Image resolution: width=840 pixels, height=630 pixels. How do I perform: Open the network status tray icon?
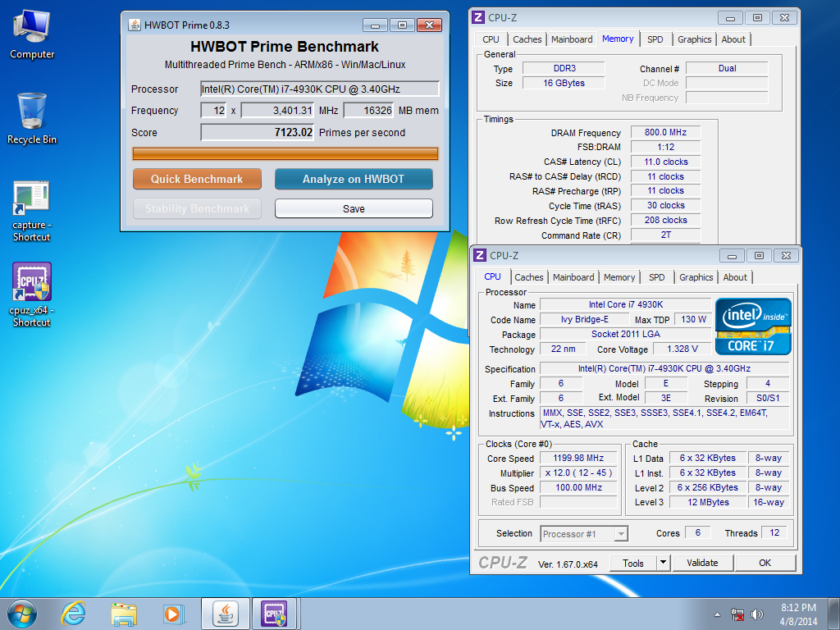point(737,614)
